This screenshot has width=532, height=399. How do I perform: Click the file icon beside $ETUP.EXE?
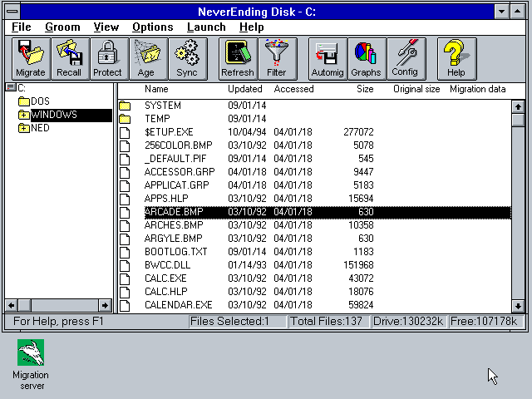click(x=125, y=132)
